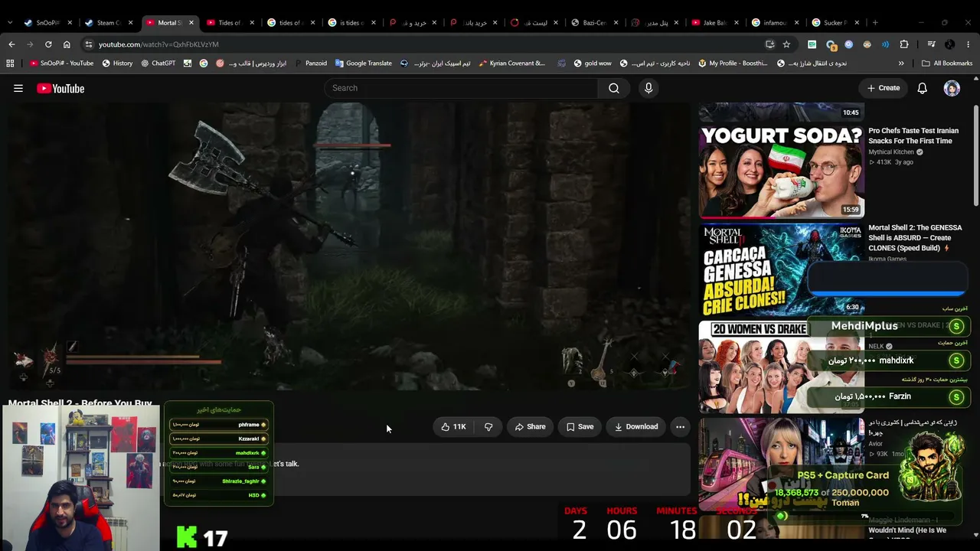Save the video to a playlist
This screenshot has height=551, width=980.
[580, 427]
